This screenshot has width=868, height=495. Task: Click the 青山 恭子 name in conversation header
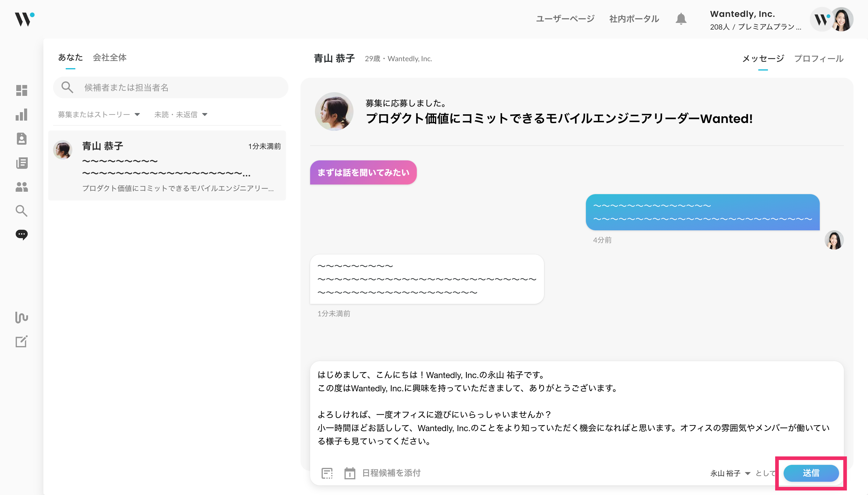[x=334, y=58]
